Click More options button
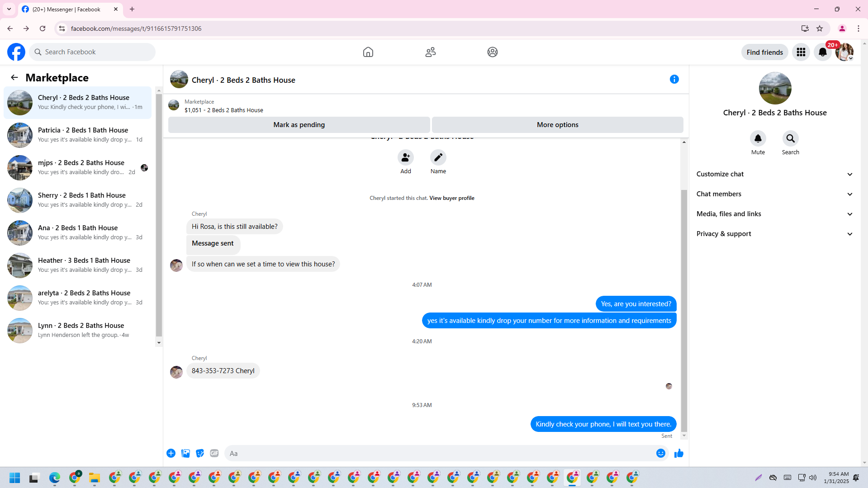This screenshot has height=488, width=868. pos(558,125)
